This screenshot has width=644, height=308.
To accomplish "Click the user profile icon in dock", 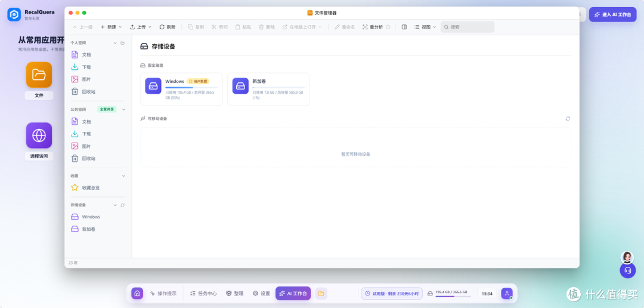I will pyautogui.click(x=507, y=294).
